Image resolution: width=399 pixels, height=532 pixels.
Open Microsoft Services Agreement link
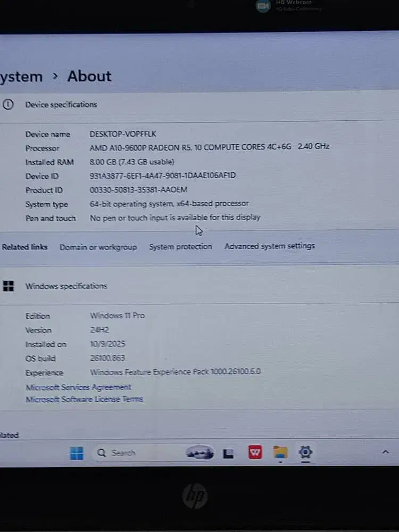click(78, 387)
